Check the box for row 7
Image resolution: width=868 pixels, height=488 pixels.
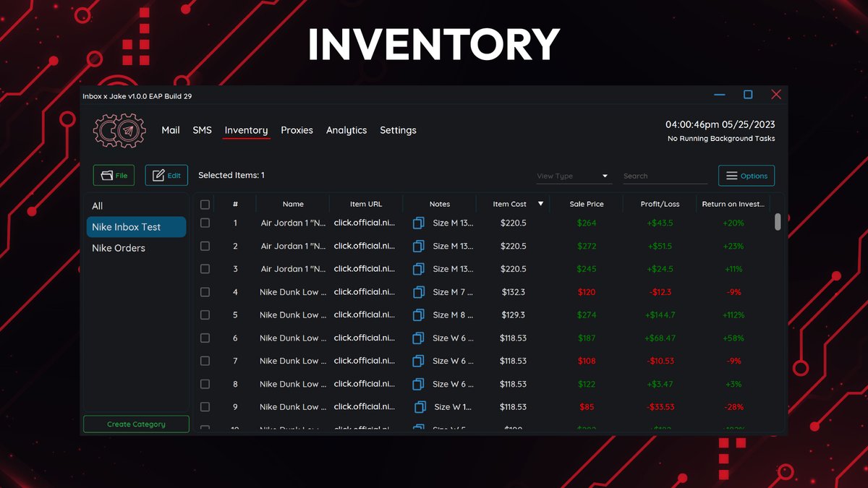tap(205, 361)
